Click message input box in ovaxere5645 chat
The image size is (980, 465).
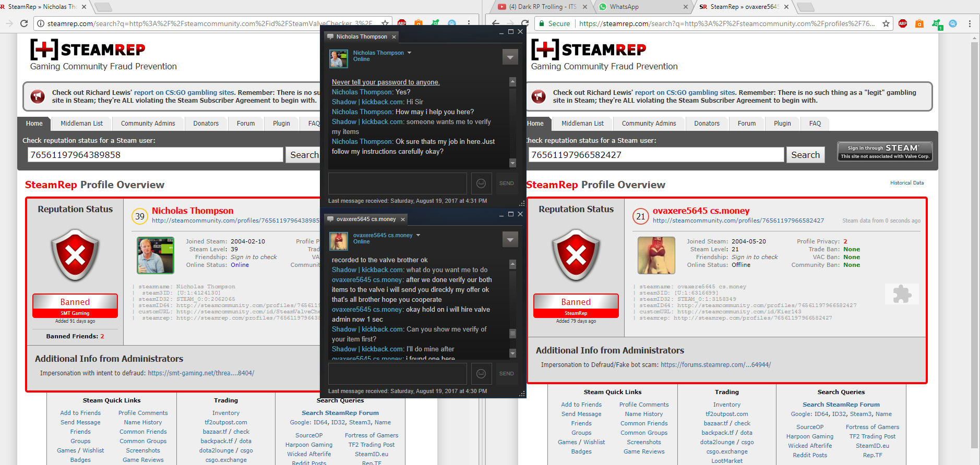(397, 374)
